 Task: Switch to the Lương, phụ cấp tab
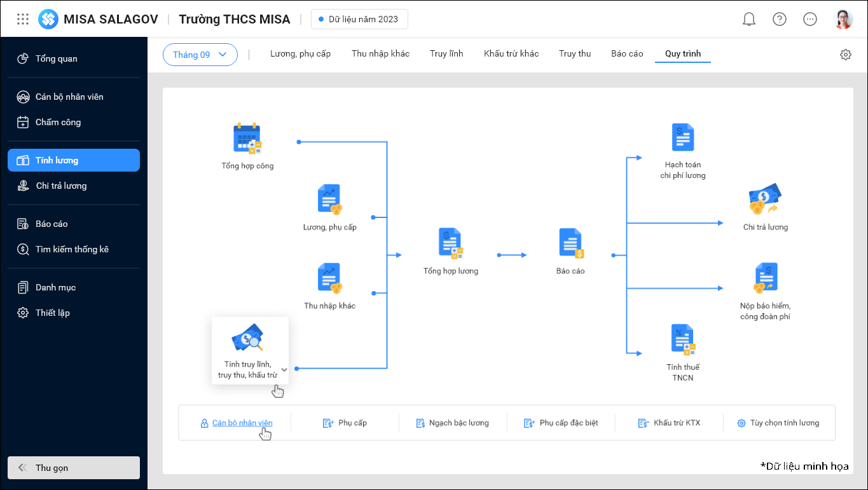(301, 54)
